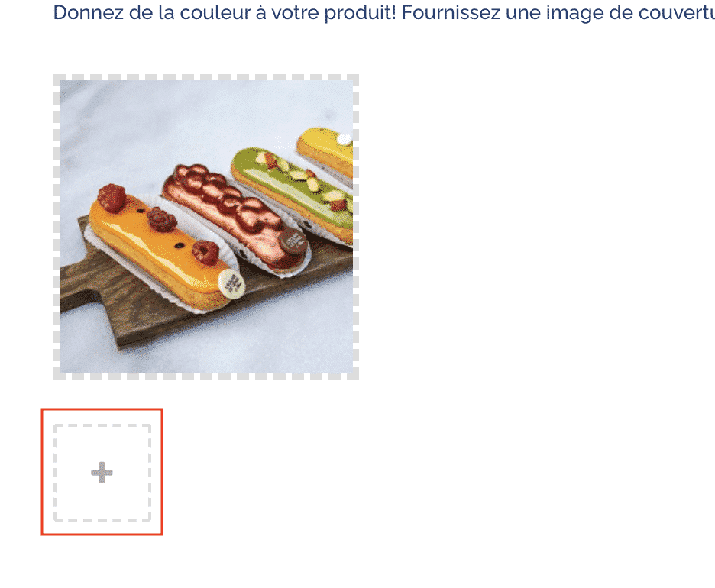
Task: Click the plus icon to add image
Action: pos(102,473)
